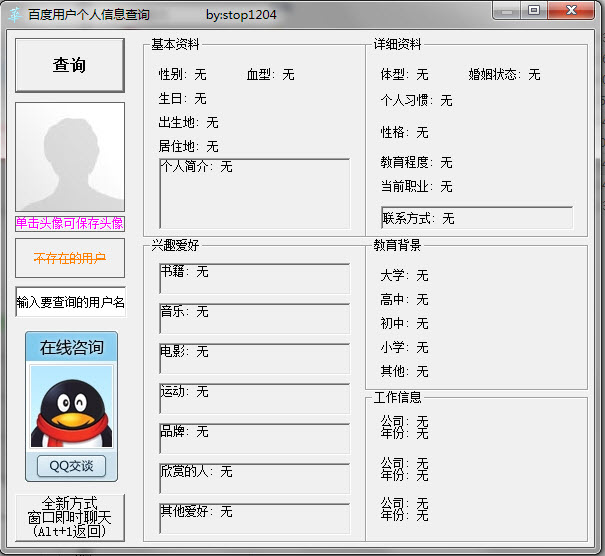Image resolution: width=605 pixels, height=556 pixels.
Task: Focus the 输入要查询的用户名 username field
Action: pyautogui.click(x=71, y=302)
